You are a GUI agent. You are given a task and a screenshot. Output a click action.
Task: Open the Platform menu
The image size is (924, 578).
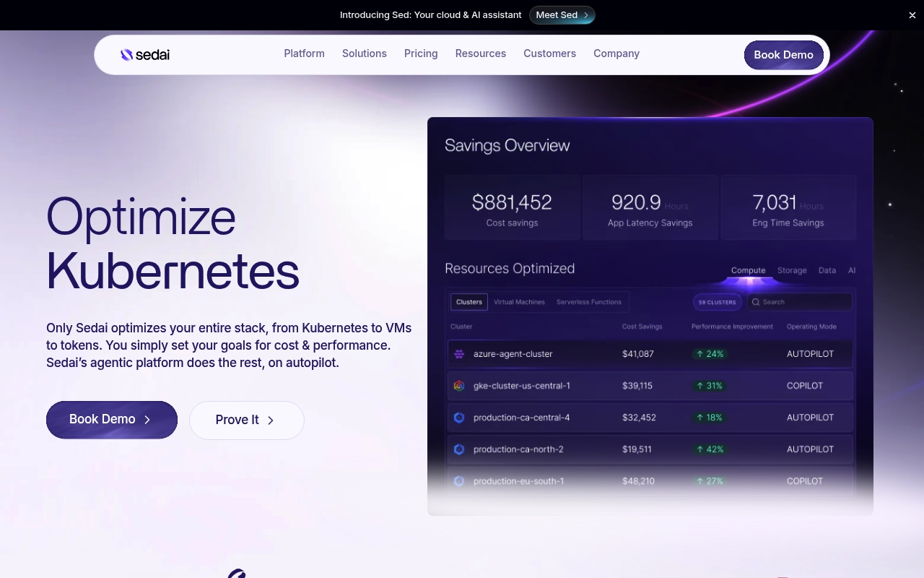(x=304, y=53)
